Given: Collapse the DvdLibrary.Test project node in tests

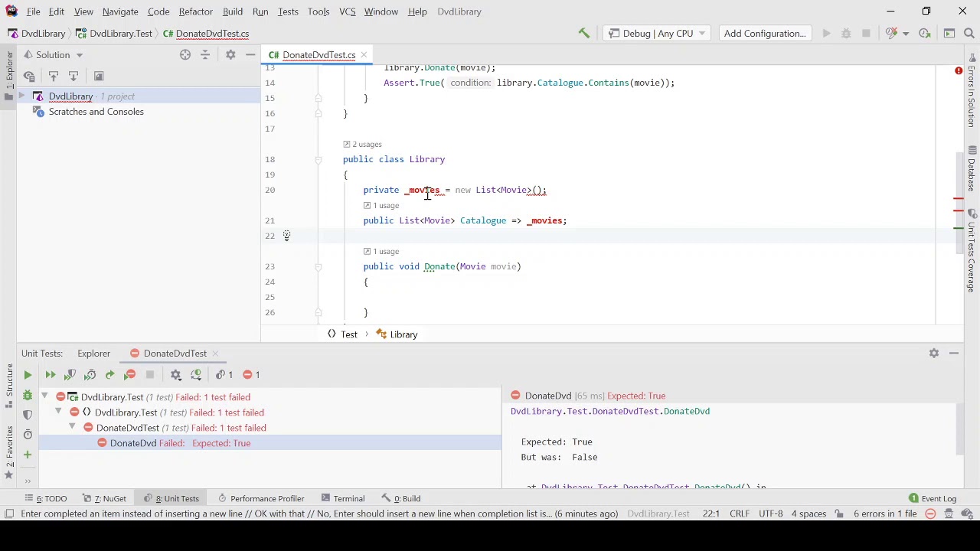Looking at the screenshot, I should [44, 396].
